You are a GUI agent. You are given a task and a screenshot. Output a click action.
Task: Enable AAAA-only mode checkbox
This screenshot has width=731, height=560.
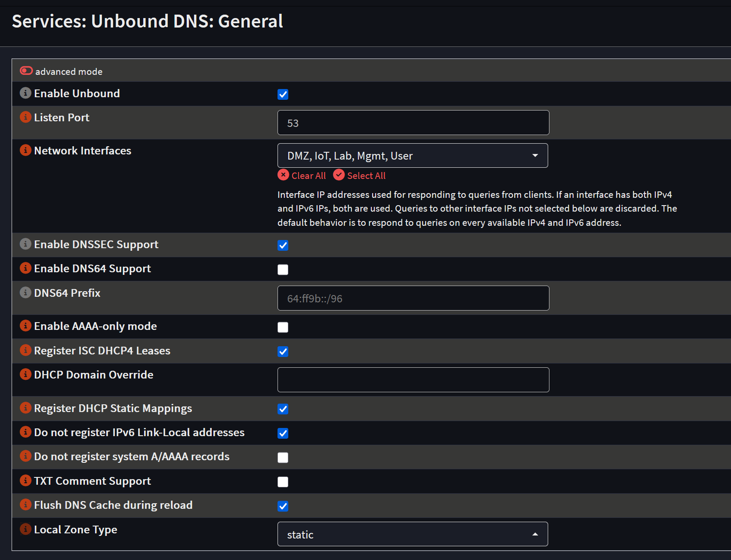click(x=283, y=327)
